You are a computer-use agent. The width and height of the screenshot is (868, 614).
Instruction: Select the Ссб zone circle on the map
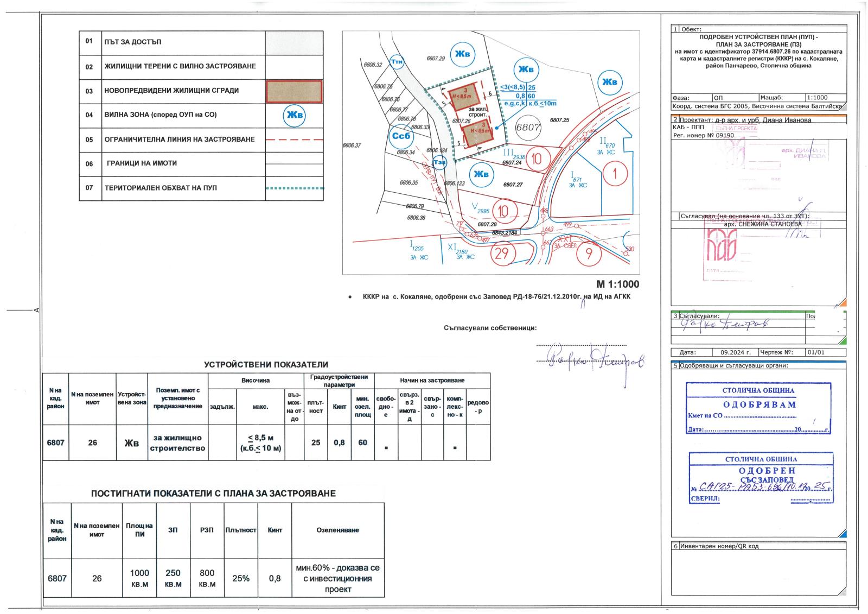coord(401,136)
